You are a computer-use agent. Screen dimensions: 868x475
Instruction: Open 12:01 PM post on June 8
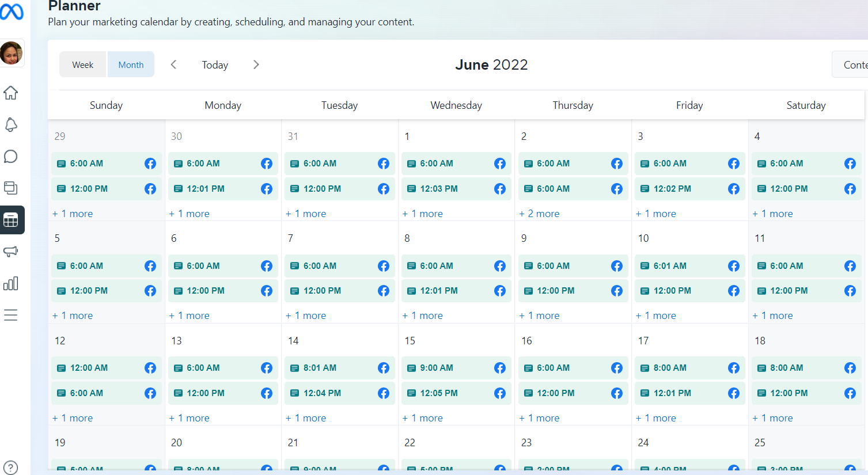point(456,291)
